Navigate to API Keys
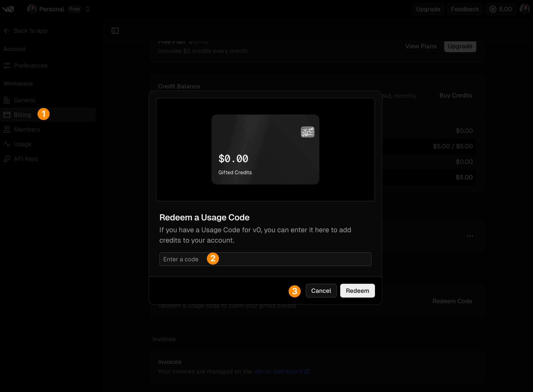This screenshot has height=392, width=533. pyautogui.click(x=26, y=159)
